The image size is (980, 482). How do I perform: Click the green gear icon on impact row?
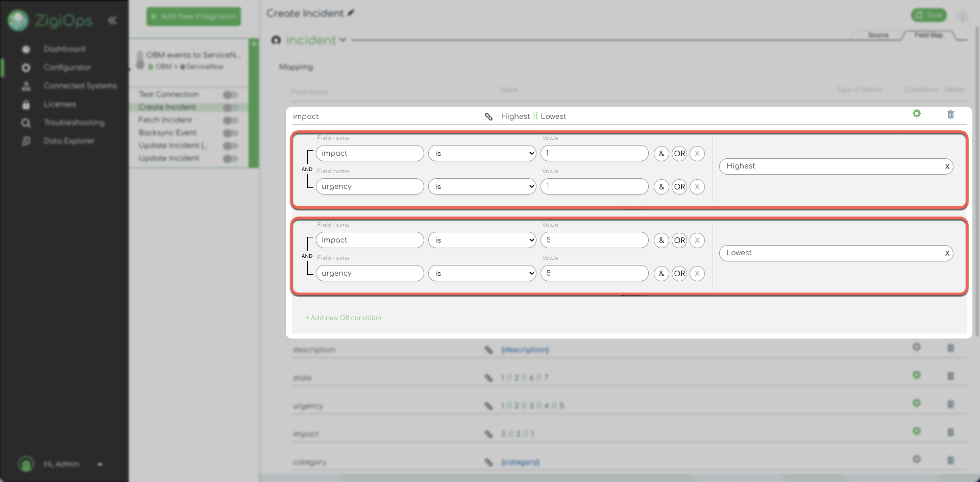click(x=916, y=114)
